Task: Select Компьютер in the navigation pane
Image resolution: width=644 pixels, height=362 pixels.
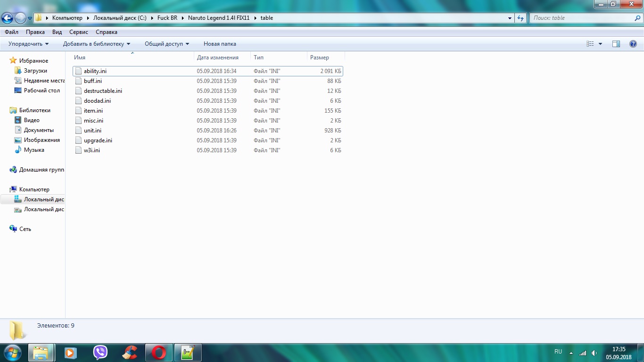Action: pos(34,189)
